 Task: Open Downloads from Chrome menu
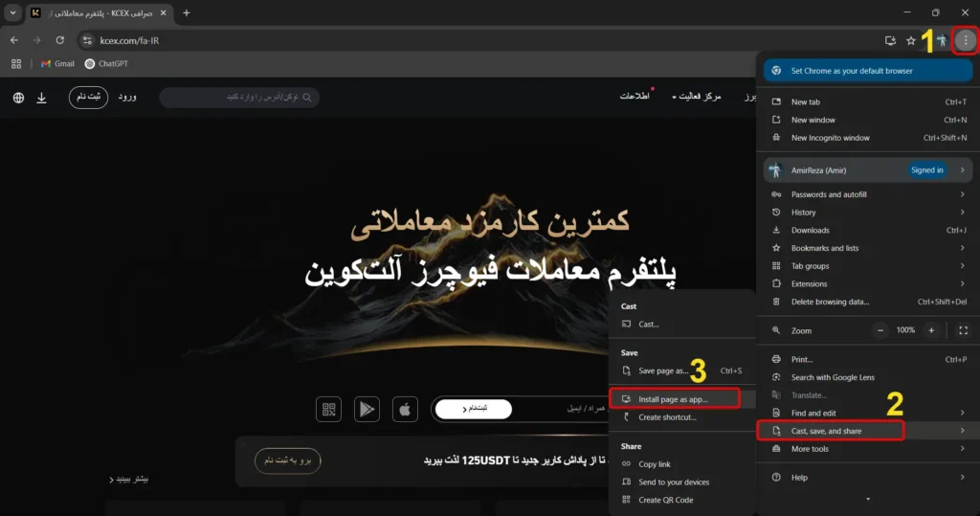[867, 230]
